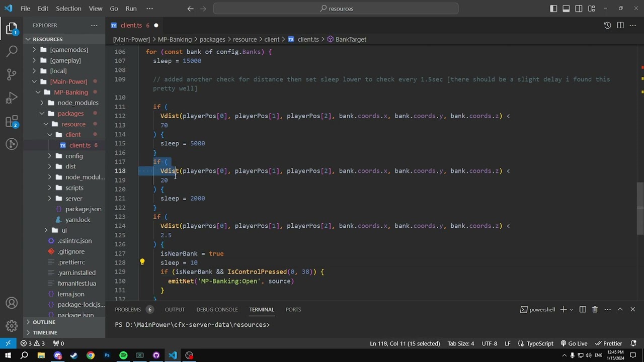Click the Prettier status item
The width and height of the screenshot is (644, 362).
pyautogui.click(x=608, y=343)
